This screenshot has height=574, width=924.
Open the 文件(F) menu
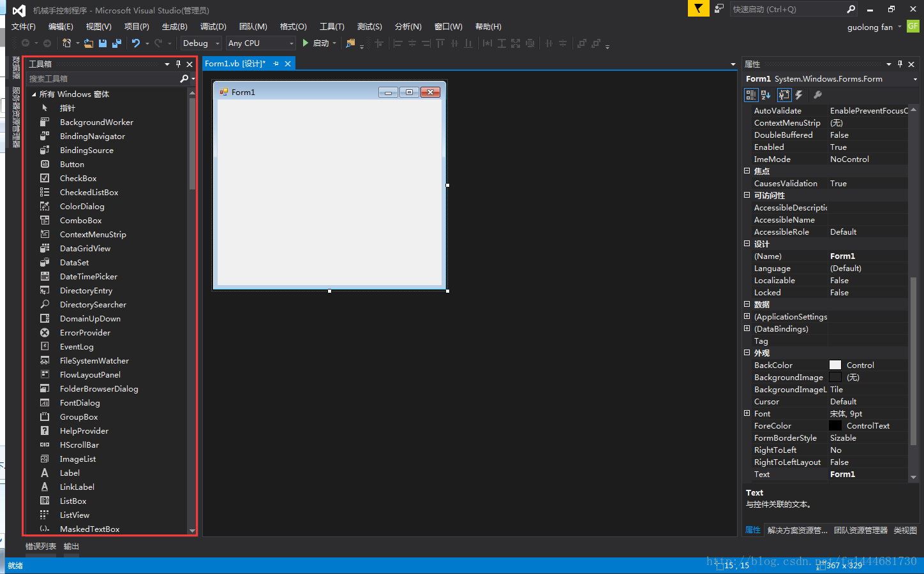(x=24, y=26)
